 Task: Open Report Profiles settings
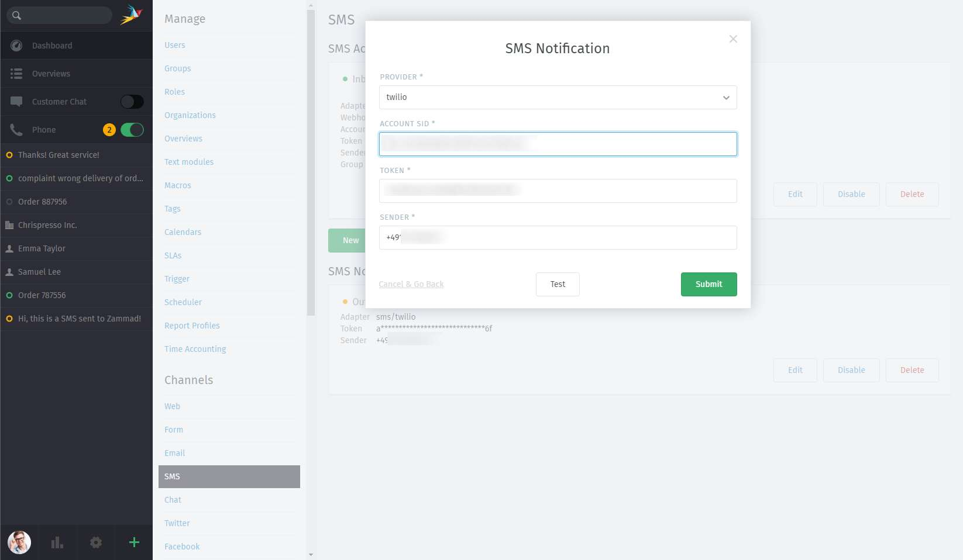point(192,326)
